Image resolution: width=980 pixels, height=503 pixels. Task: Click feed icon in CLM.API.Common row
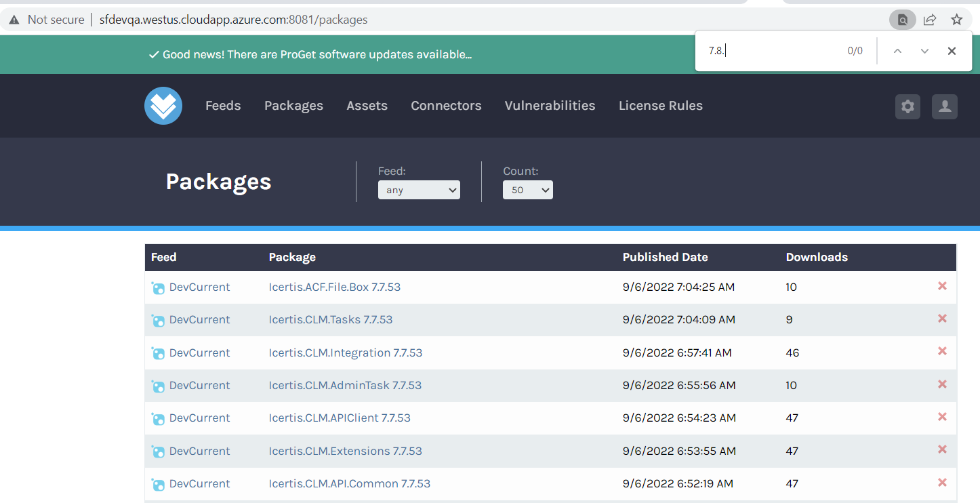158,485
